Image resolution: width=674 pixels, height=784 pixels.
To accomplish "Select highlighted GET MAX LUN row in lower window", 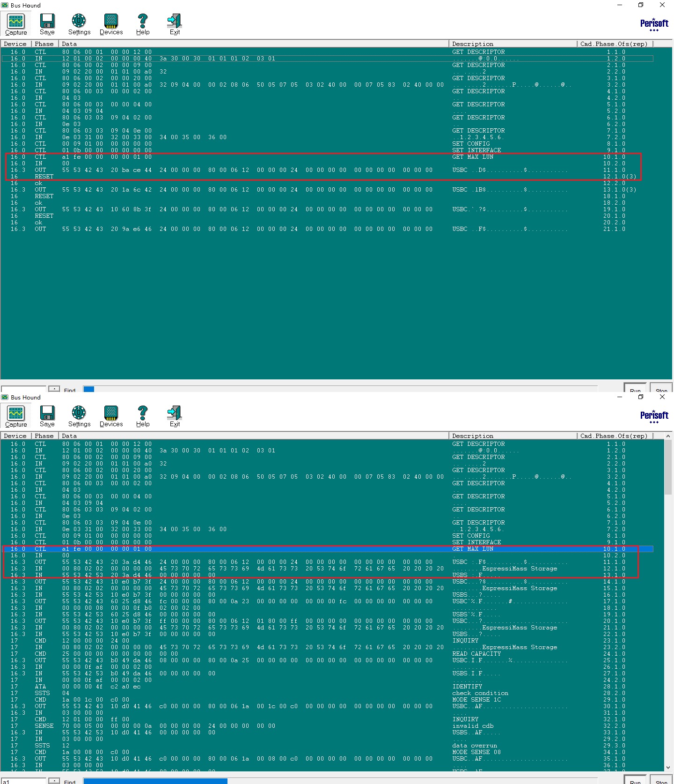I will (x=327, y=549).
